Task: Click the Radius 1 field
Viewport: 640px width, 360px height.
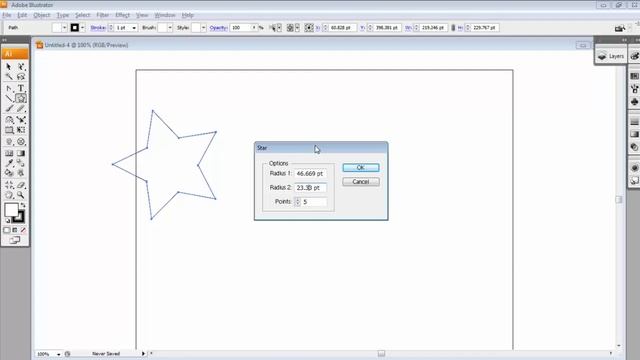Action: [310, 173]
